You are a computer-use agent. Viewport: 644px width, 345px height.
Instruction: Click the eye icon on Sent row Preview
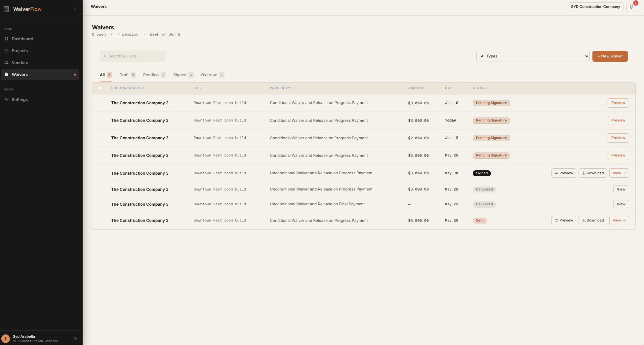(556, 221)
